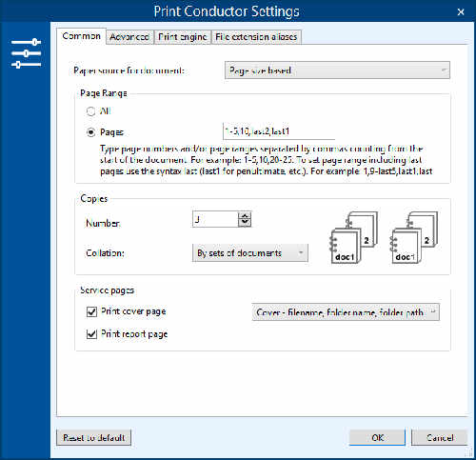Toggle the Print report page checkbox
This screenshot has height=460, width=476.
coord(91,334)
